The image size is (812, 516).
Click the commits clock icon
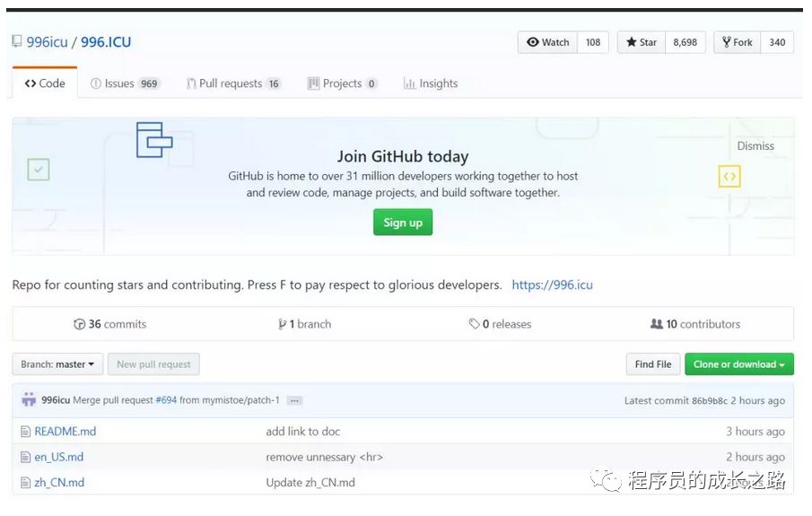point(79,324)
